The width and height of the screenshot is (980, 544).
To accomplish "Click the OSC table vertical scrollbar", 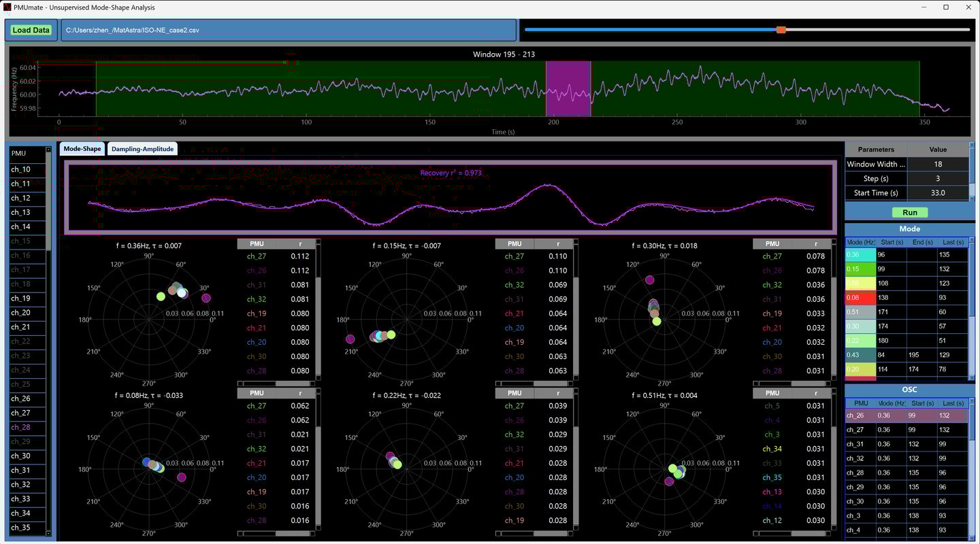I will click(971, 469).
